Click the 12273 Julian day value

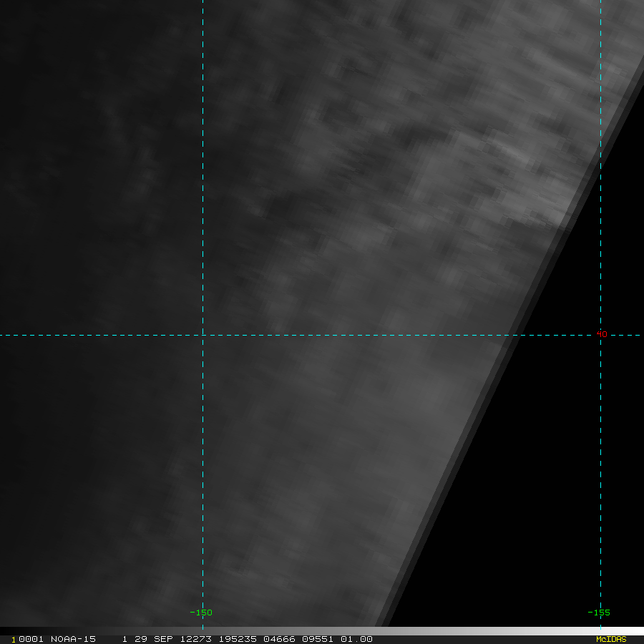coord(196,639)
